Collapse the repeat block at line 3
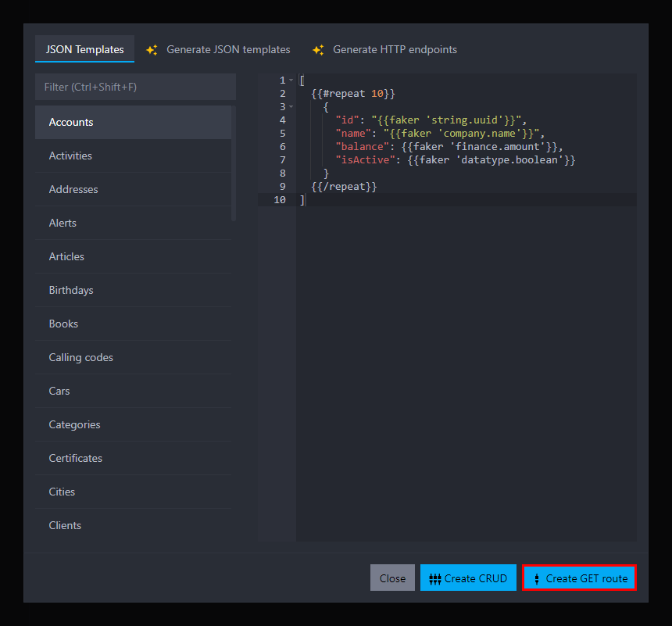672x626 pixels. pyautogui.click(x=291, y=106)
